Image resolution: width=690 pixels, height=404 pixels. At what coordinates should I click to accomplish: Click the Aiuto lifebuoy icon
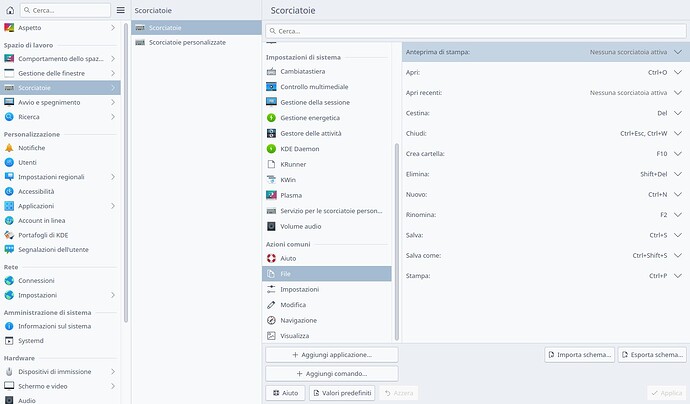point(272,258)
